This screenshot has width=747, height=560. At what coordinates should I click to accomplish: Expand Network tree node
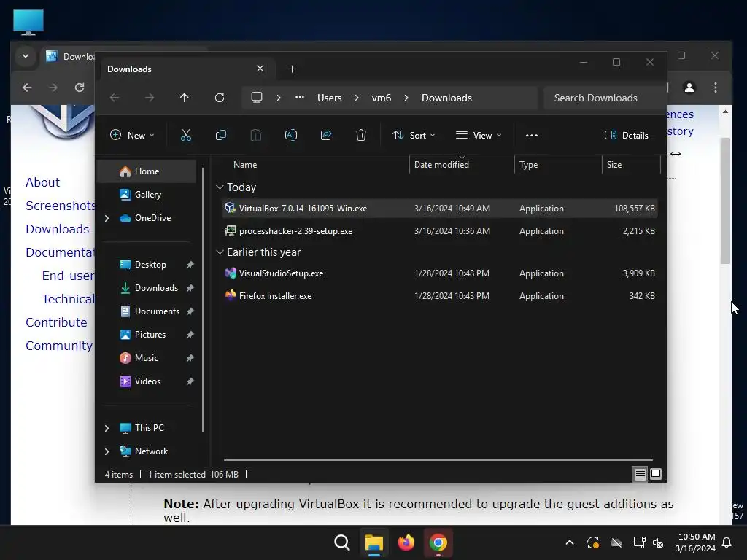click(x=107, y=451)
